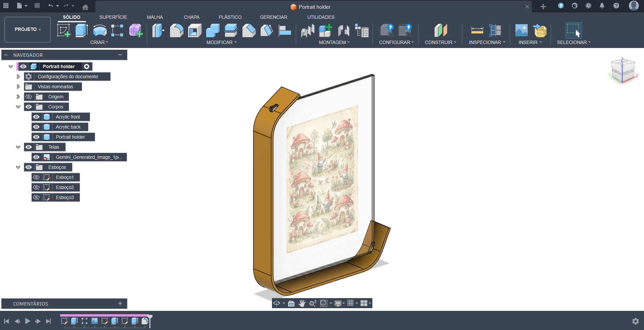Image resolution: width=644 pixels, height=330 pixels.
Task: Collapse the NAVEGADOR panel with minus
Action: click(120, 55)
